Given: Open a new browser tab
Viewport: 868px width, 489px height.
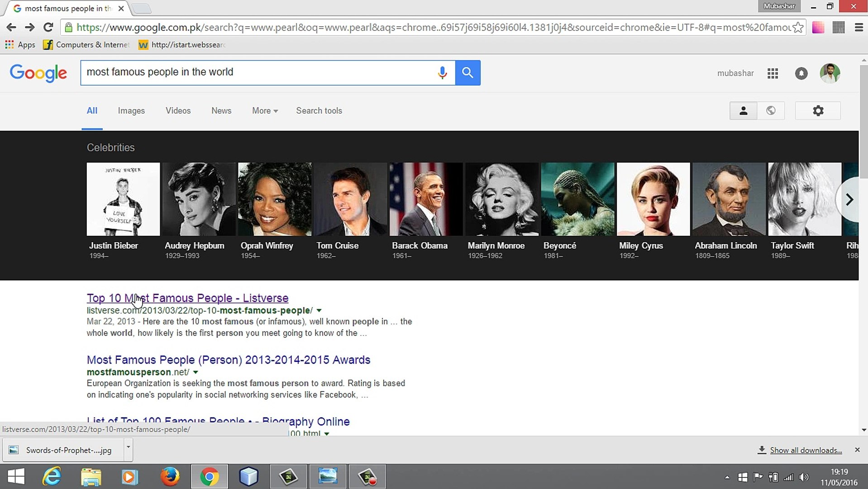Looking at the screenshot, I should pos(142,9).
